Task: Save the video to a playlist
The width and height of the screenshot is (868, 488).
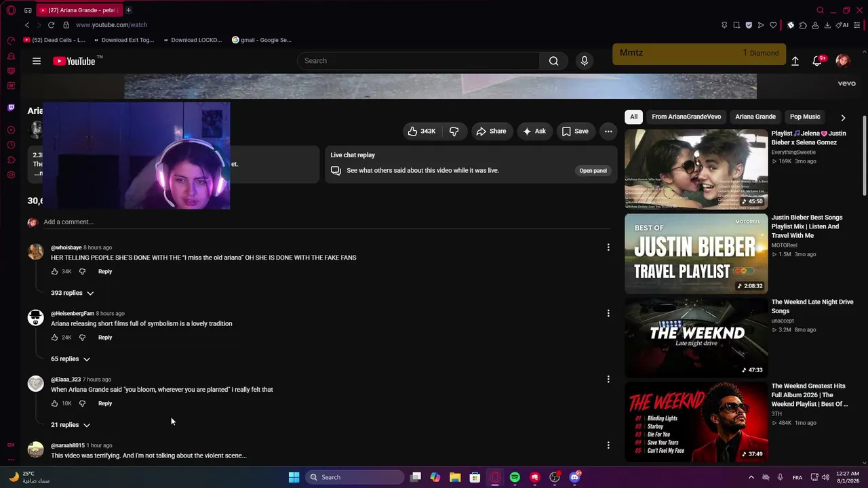Action: coord(575,131)
